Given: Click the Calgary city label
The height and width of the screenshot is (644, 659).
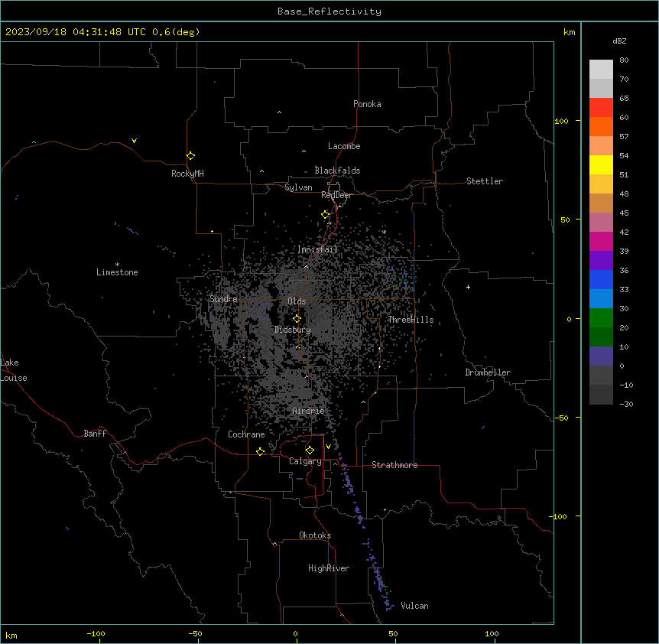Looking at the screenshot, I should (x=305, y=461).
